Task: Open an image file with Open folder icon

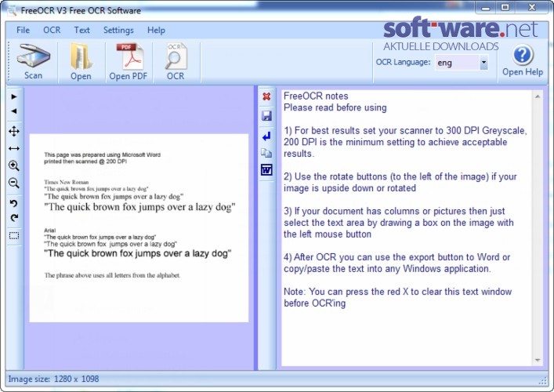Action: tap(81, 56)
